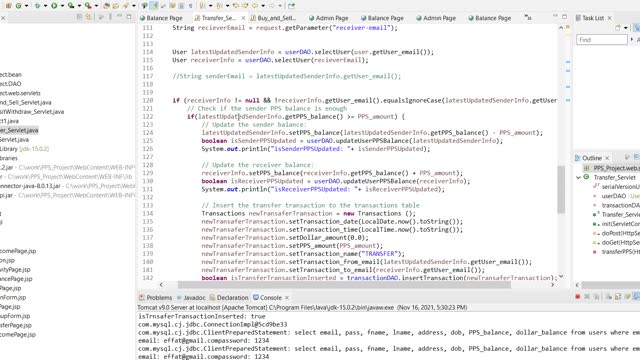
Task: Click the Find field in Task List
Action: click(x=602, y=40)
